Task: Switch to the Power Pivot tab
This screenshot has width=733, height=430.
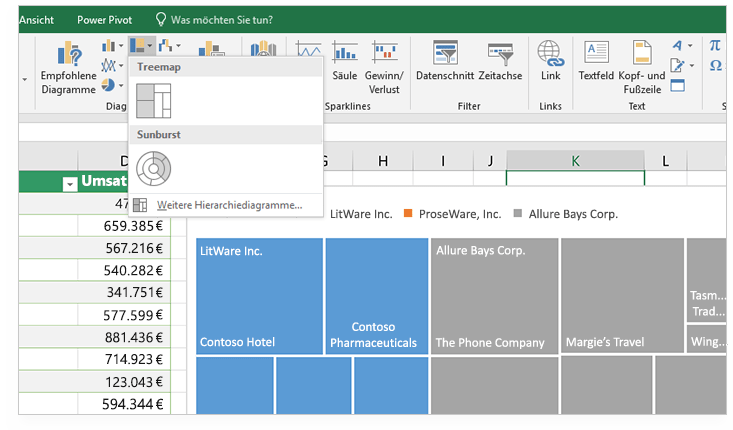Action: [x=105, y=20]
